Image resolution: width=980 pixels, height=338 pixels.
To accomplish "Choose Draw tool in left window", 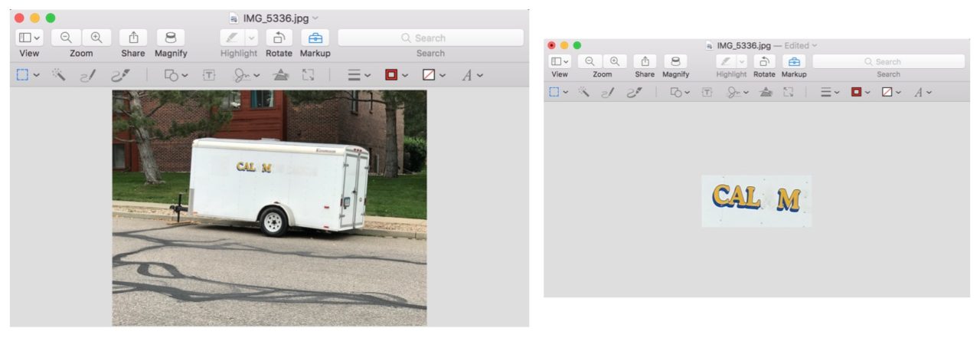I will 120,75.
